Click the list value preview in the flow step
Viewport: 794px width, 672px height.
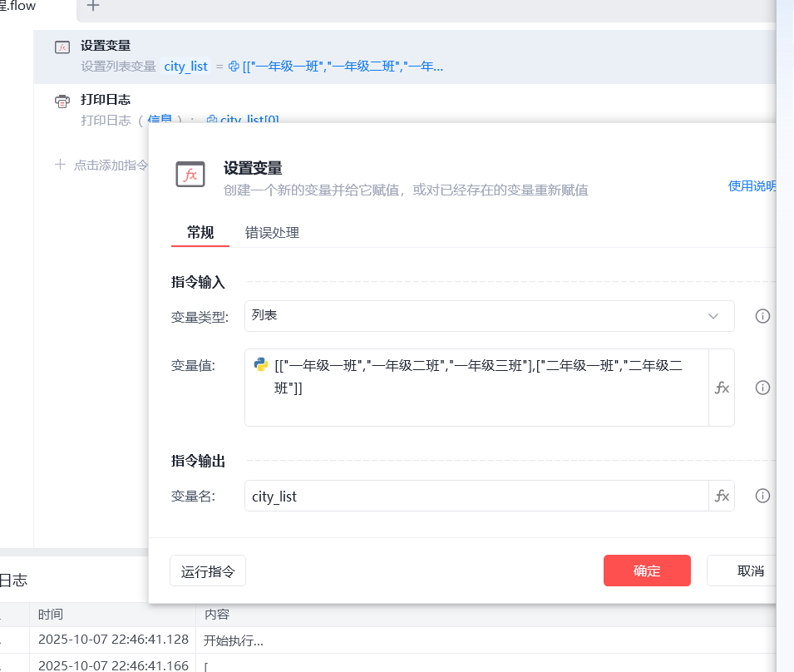tap(343, 67)
